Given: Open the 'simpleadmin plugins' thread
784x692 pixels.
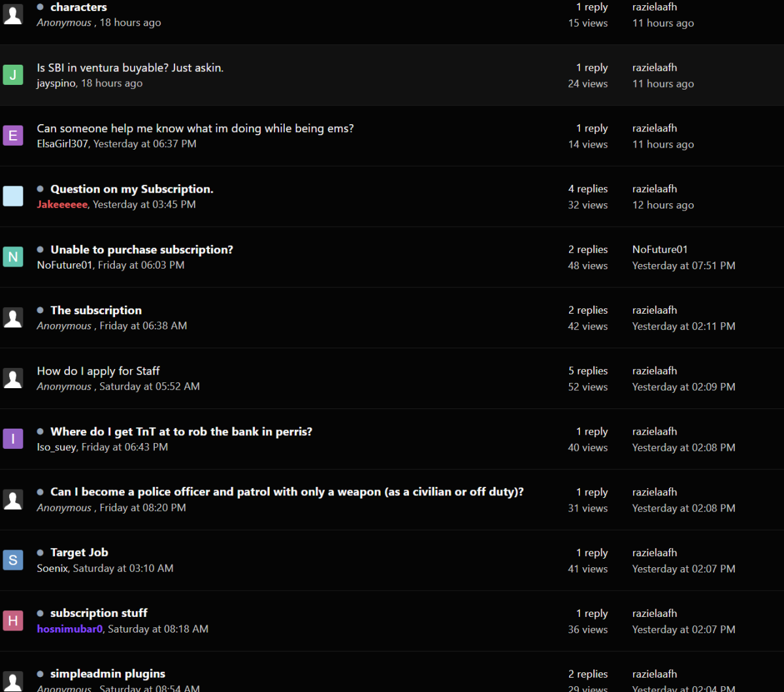Looking at the screenshot, I should tap(108, 674).
